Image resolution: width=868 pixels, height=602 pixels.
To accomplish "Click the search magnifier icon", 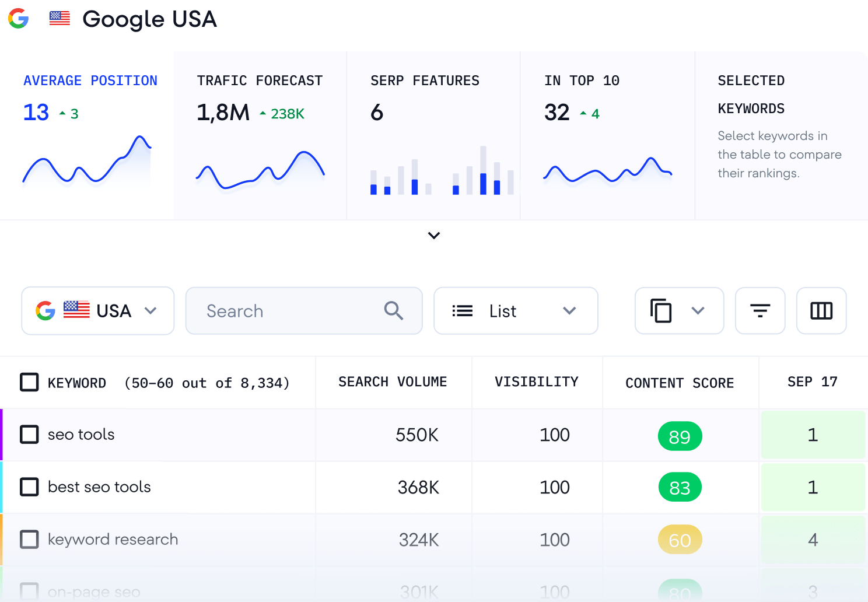I will 393,311.
